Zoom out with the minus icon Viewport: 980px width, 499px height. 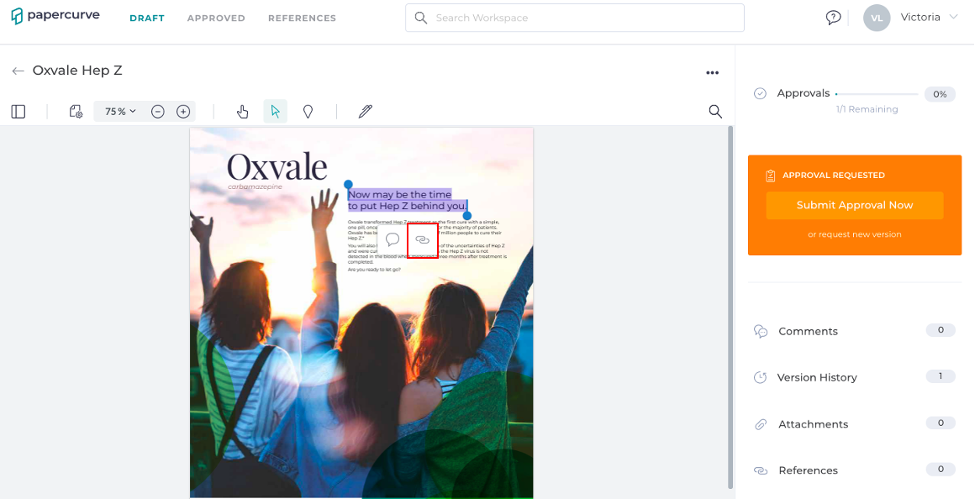pyautogui.click(x=158, y=112)
